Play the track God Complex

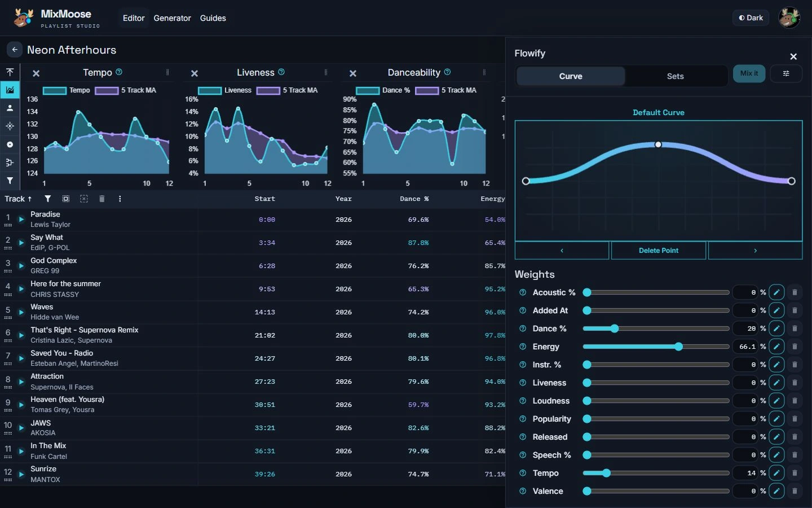coord(21,265)
